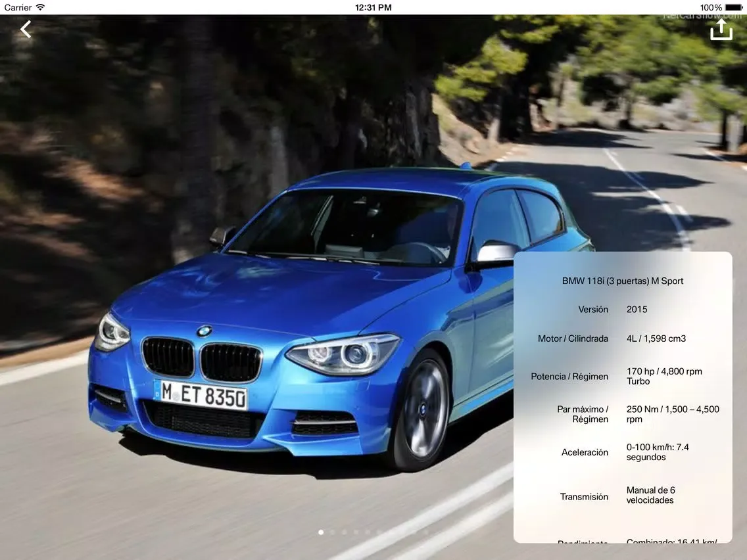Image resolution: width=747 pixels, height=560 pixels.
Task: Select the Manual de 6 velocidades value
Action: (651, 495)
